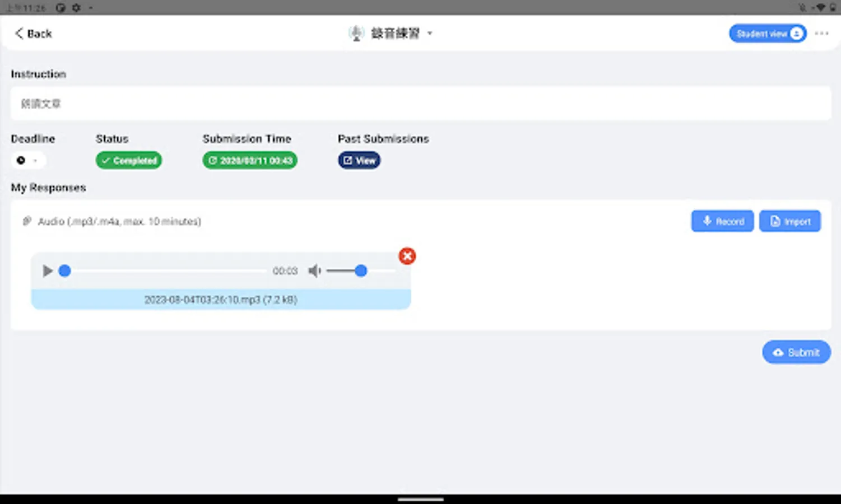Click the microphone icon beside 錄音練習 title
841x504 pixels.
click(356, 33)
